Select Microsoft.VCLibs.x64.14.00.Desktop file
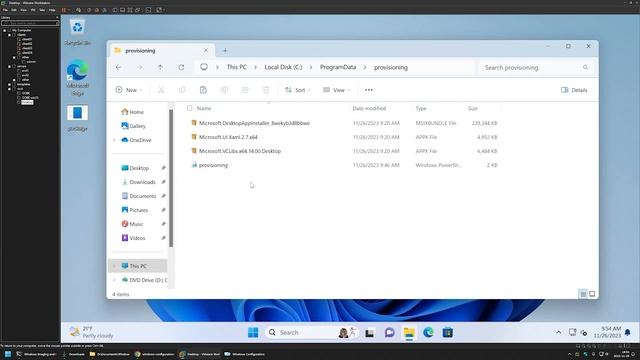 (x=240, y=151)
